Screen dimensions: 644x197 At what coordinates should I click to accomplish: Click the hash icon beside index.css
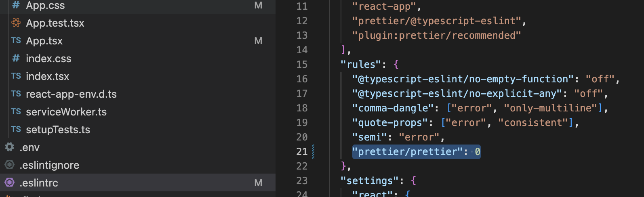pyautogui.click(x=16, y=59)
